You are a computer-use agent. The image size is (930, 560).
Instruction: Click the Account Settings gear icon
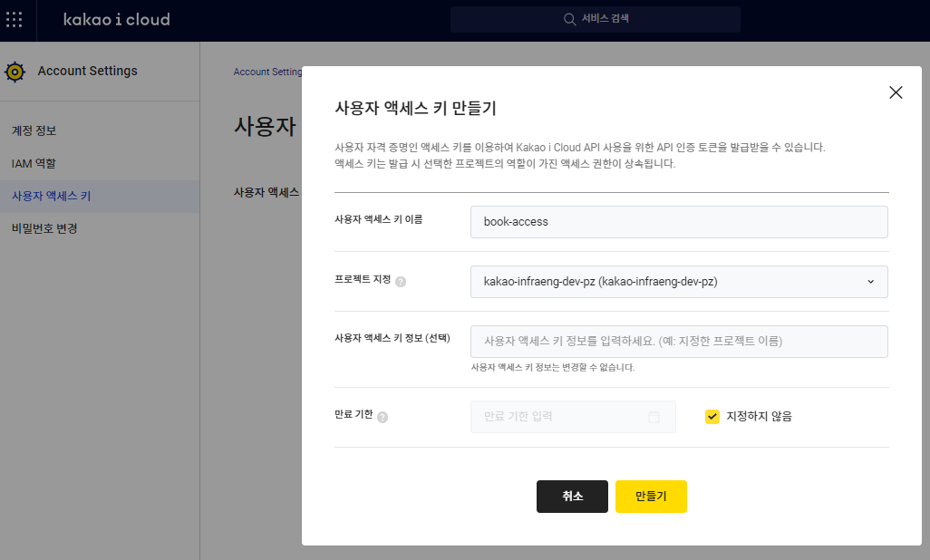[15, 71]
